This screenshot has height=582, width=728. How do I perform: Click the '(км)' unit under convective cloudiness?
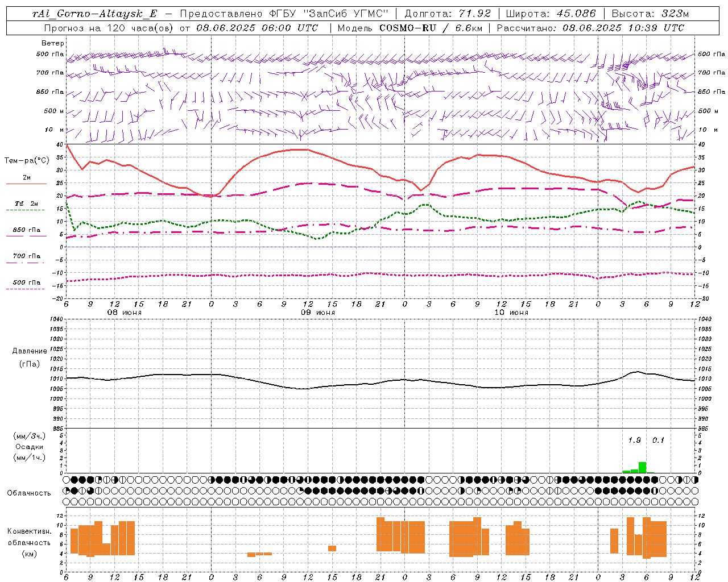point(30,554)
